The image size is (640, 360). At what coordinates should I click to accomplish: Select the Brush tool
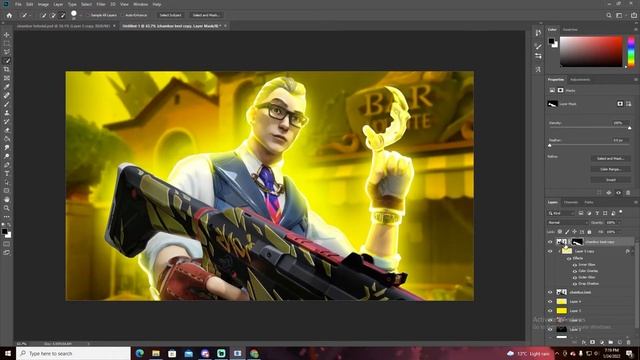pos(7,104)
